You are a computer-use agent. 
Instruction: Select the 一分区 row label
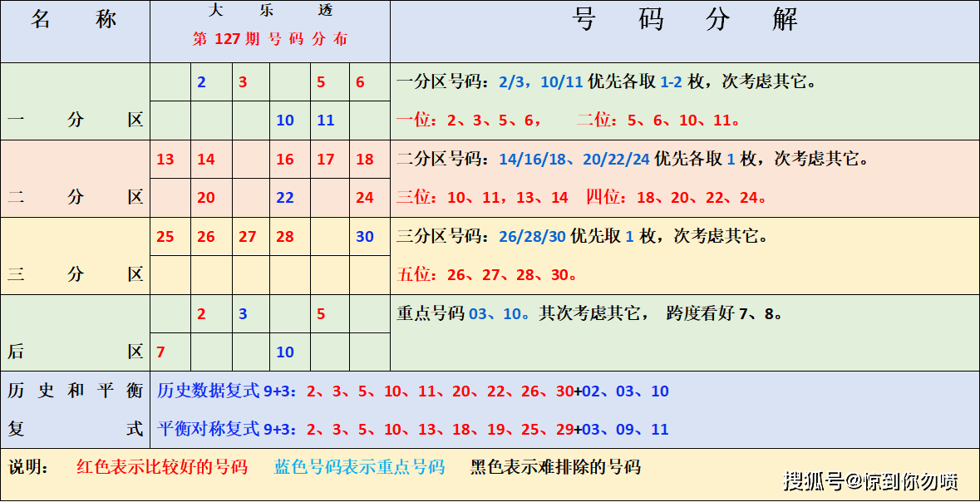tap(75, 120)
